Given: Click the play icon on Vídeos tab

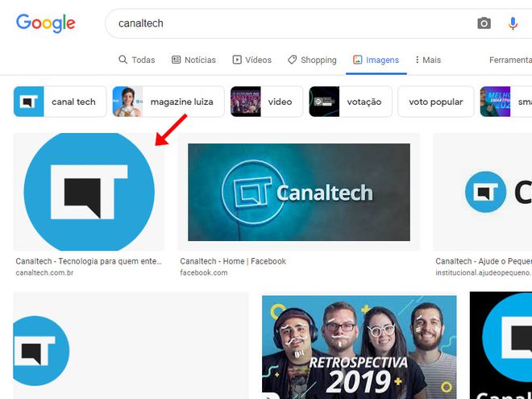Looking at the screenshot, I should point(237,60).
